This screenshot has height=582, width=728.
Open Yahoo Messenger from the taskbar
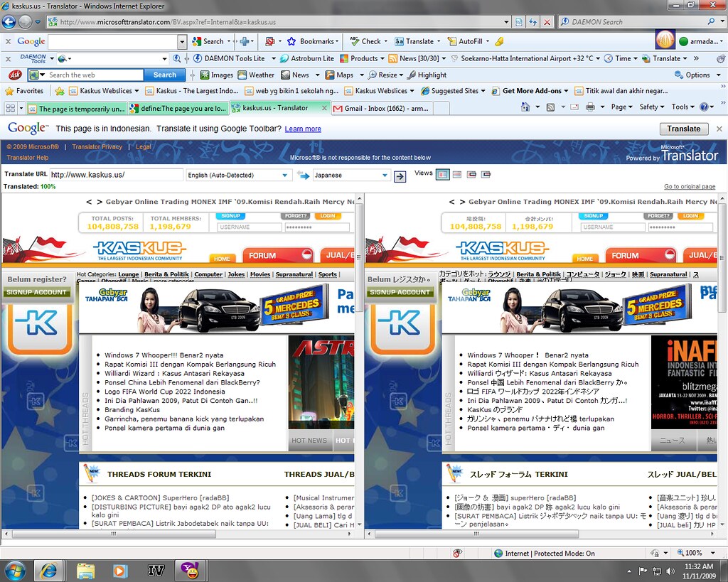pyautogui.click(x=190, y=571)
